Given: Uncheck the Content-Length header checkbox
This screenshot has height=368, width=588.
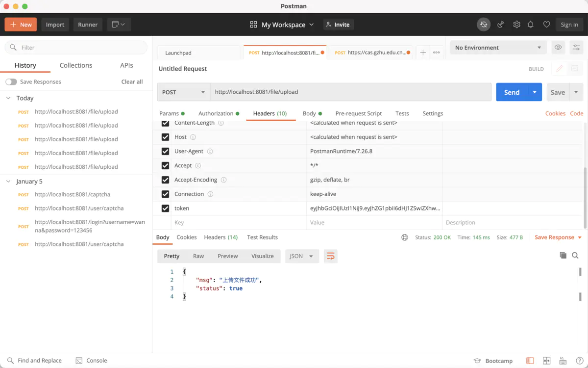Looking at the screenshot, I should click(165, 123).
